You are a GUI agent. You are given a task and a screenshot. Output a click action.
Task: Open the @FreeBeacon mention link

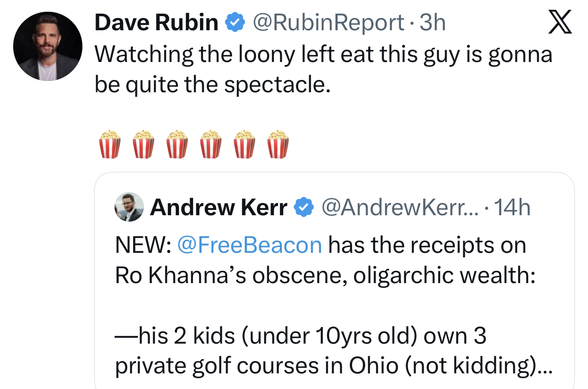250,245
